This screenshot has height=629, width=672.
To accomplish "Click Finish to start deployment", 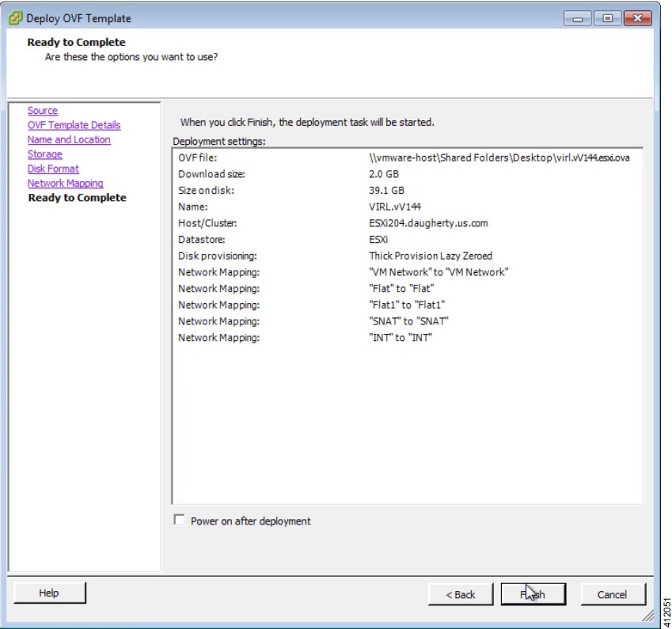I will (x=533, y=594).
